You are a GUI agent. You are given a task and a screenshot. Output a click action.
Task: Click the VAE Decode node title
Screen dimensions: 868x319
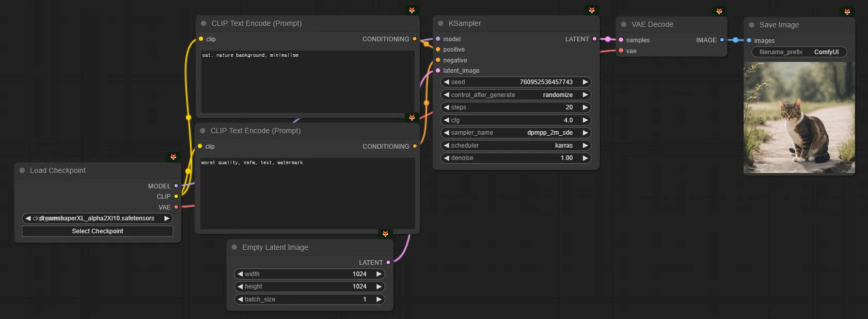[x=652, y=24]
